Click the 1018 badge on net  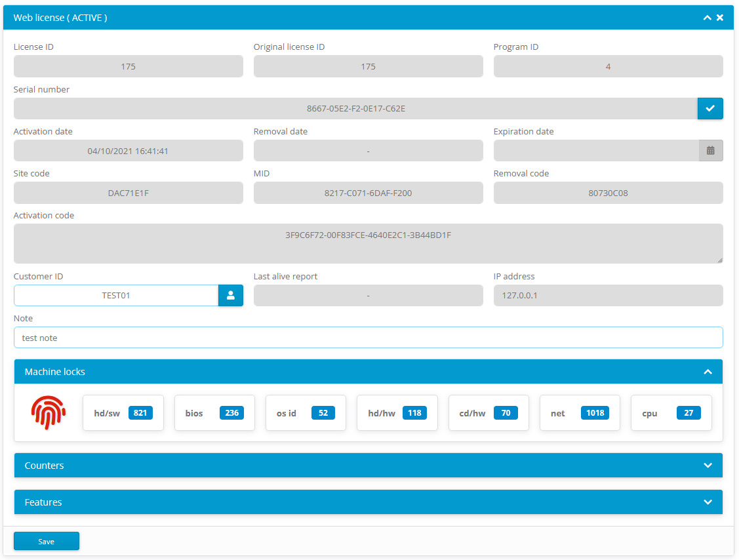pos(595,413)
